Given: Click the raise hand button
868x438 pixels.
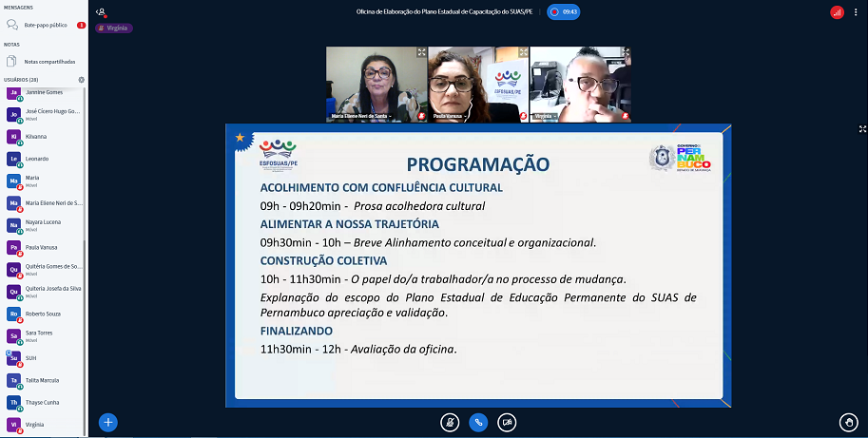Looking at the screenshot, I should [848, 422].
